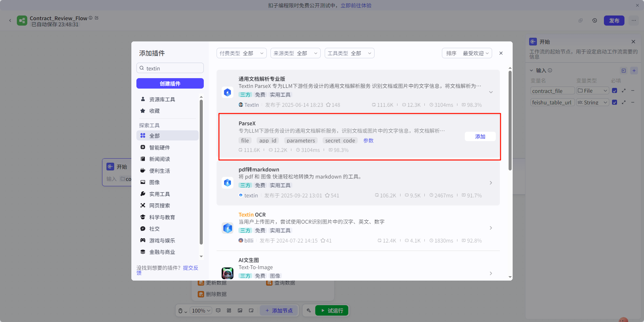Viewport: 644px width, 322px height.
Task: Click the minimap layout icon in bottom toolbar
Action: [x=229, y=310]
